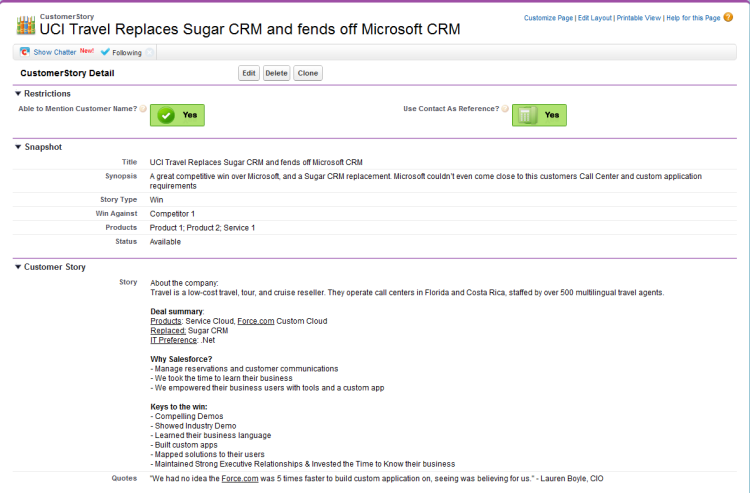Click the Following checkmark icon
This screenshot has width=750, height=493.
tap(105, 52)
